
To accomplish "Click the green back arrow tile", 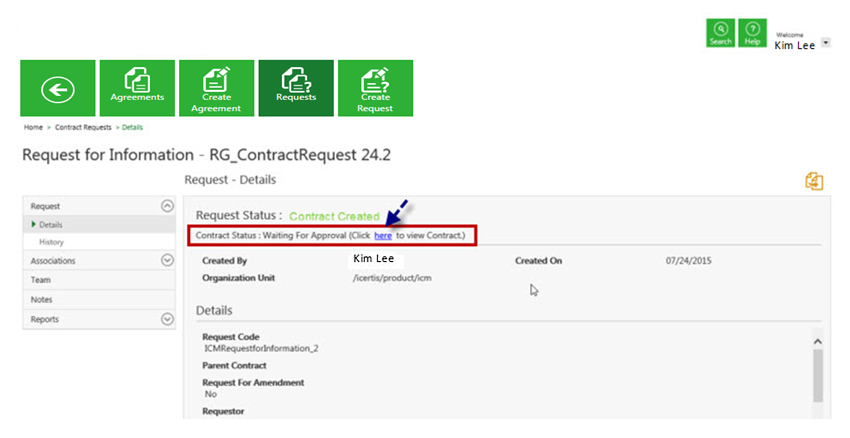I will 58,89.
